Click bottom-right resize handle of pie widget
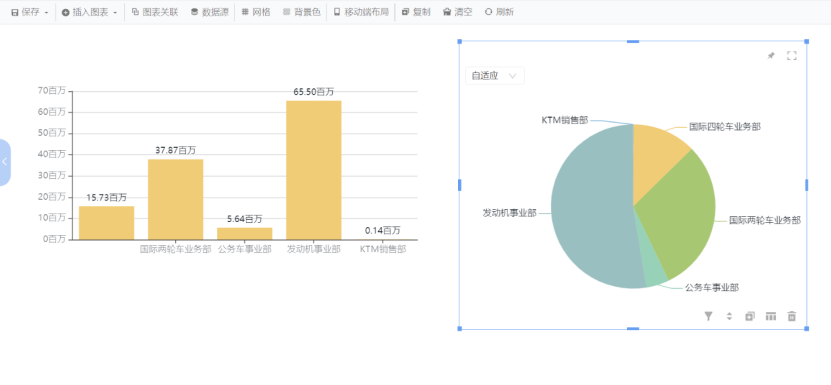Image resolution: width=831 pixels, height=385 pixels. (x=807, y=329)
